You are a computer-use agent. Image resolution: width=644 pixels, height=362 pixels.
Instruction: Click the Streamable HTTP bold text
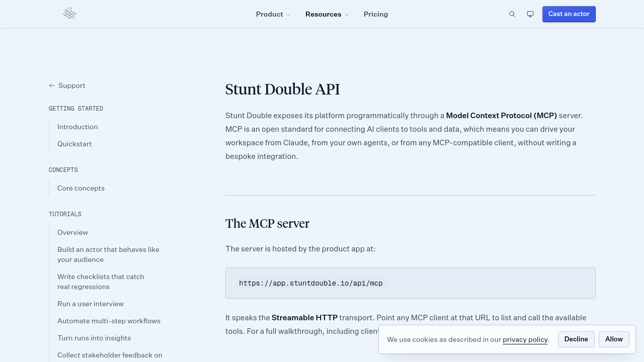coord(304,318)
